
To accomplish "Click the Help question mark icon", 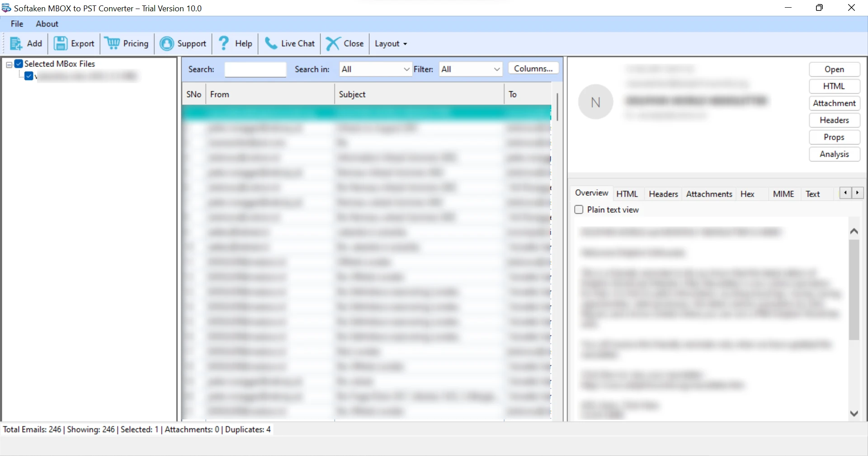I will coord(224,43).
